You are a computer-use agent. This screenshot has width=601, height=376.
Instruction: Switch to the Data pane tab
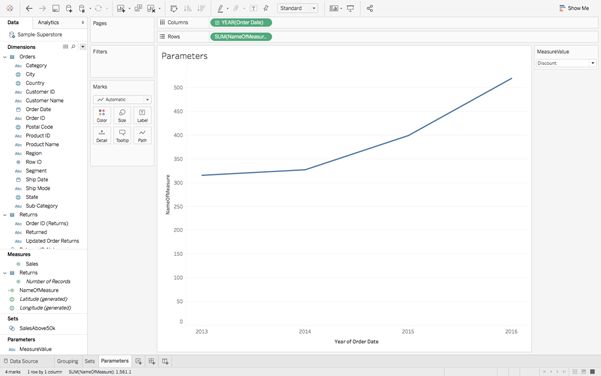13,23
